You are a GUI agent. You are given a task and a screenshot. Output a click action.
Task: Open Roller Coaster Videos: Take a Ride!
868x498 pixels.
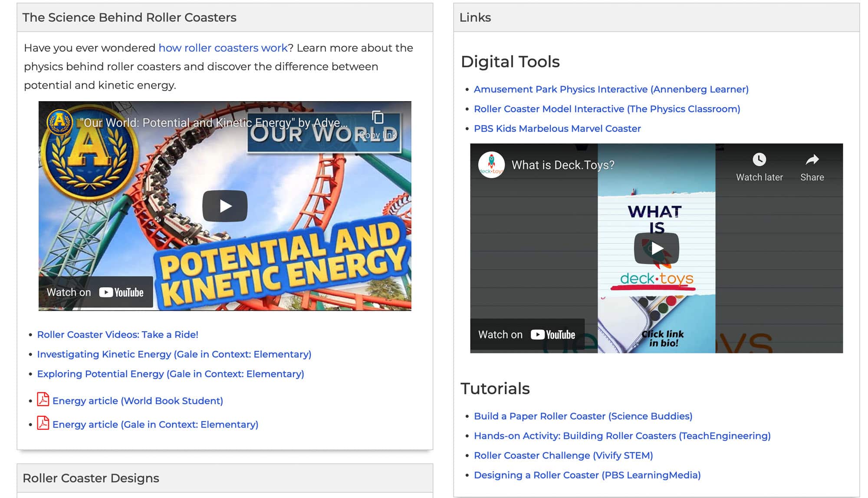[118, 335]
